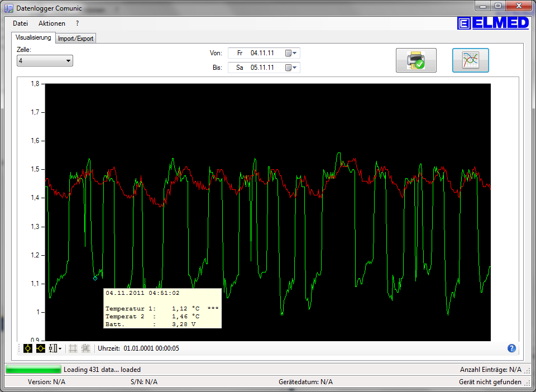The image size is (536, 392).
Task: Select the Visualisierung tab
Action: click(x=33, y=38)
